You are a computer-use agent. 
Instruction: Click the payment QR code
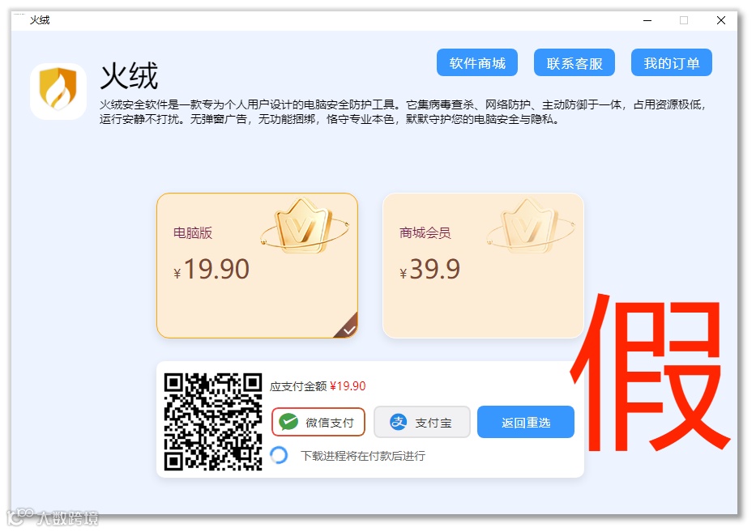[212, 422]
